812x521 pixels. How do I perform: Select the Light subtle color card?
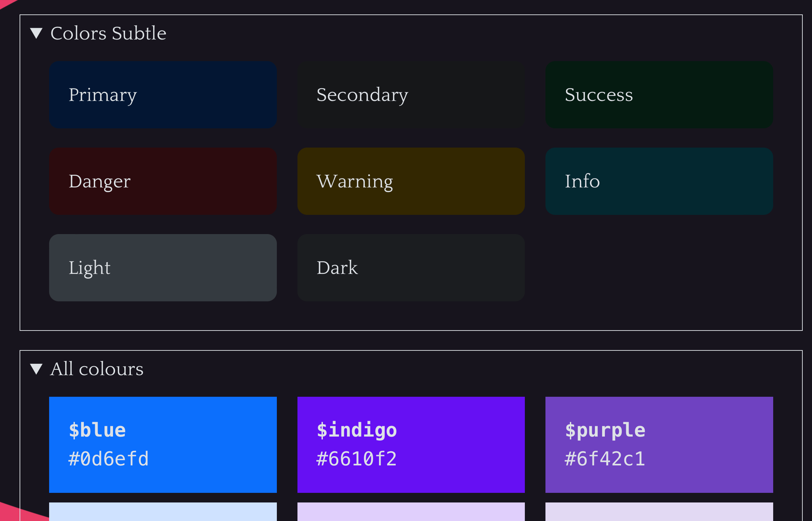[x=163, y=268]
